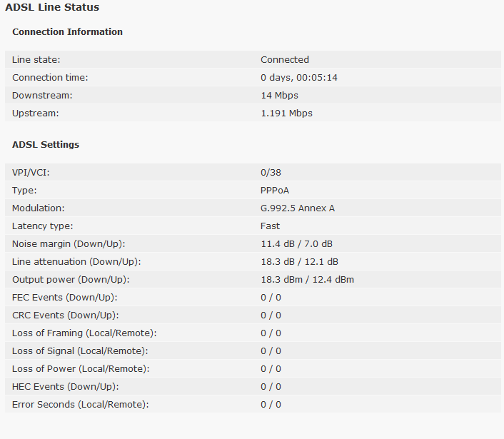Click the HEC Events (Down/Up) label
This screenshot has height=439, width=504.
(x=66, y=387)
